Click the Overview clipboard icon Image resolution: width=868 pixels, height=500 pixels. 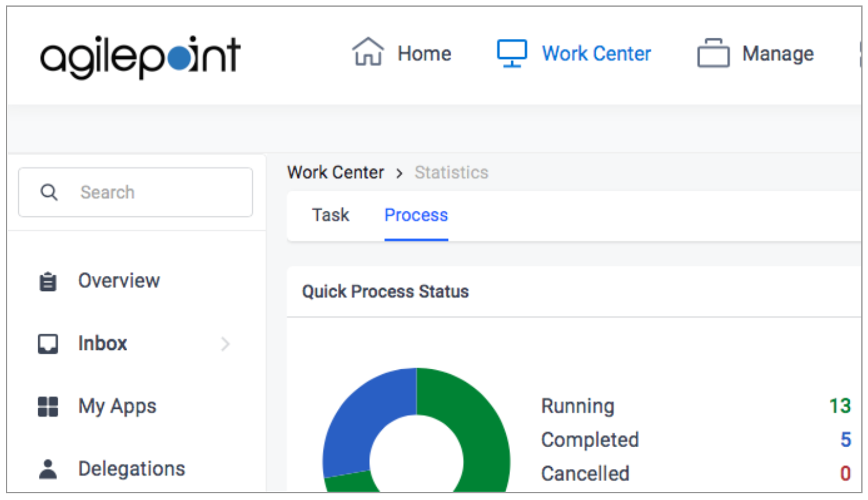pos(48,282)
